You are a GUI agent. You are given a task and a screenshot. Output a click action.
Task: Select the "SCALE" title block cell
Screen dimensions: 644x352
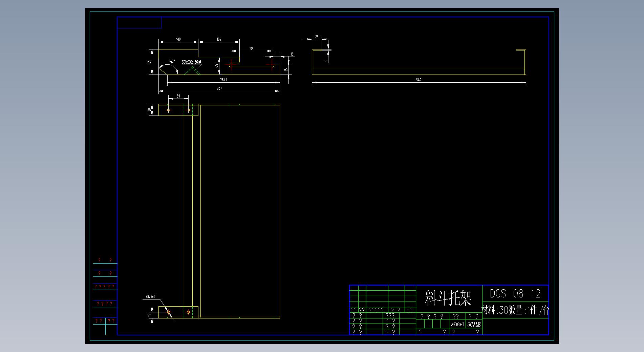(x=474, y=324)
